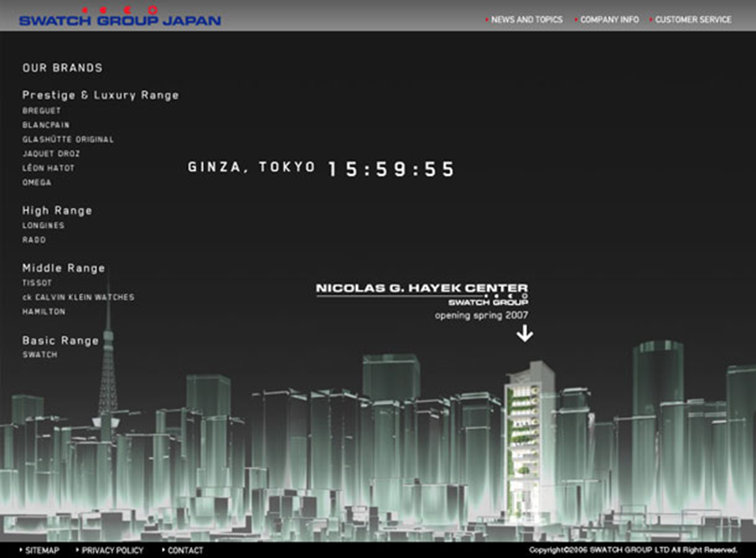Select the Swatch brand link
Viewport: 756px width, 558px height.
coord(40,355)
